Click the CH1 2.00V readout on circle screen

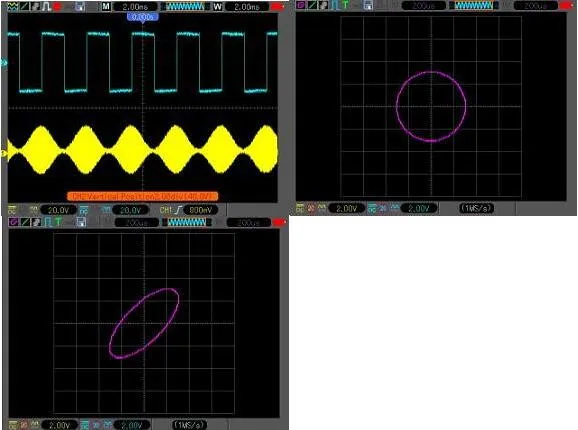347,209
